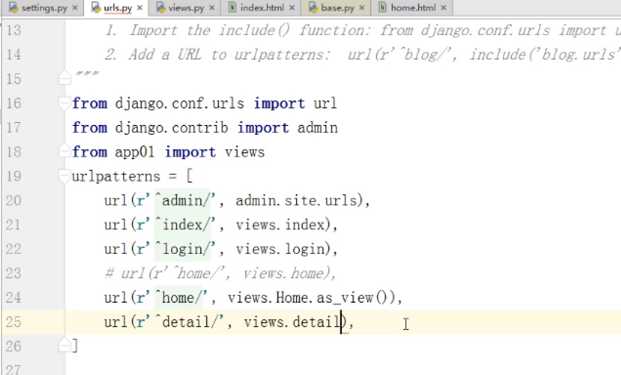Click 'admin.site.urls' on line 20
This screenshot has height=375, width=621.
[297, 201]
